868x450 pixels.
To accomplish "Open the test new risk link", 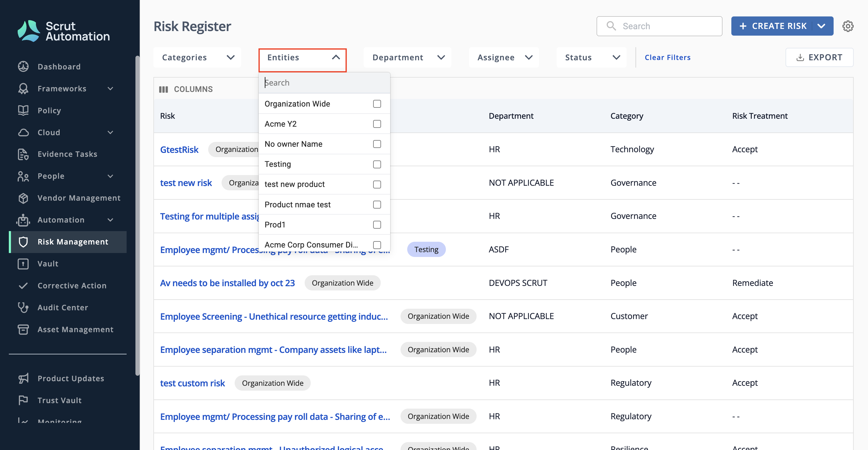I will [186, 183].
